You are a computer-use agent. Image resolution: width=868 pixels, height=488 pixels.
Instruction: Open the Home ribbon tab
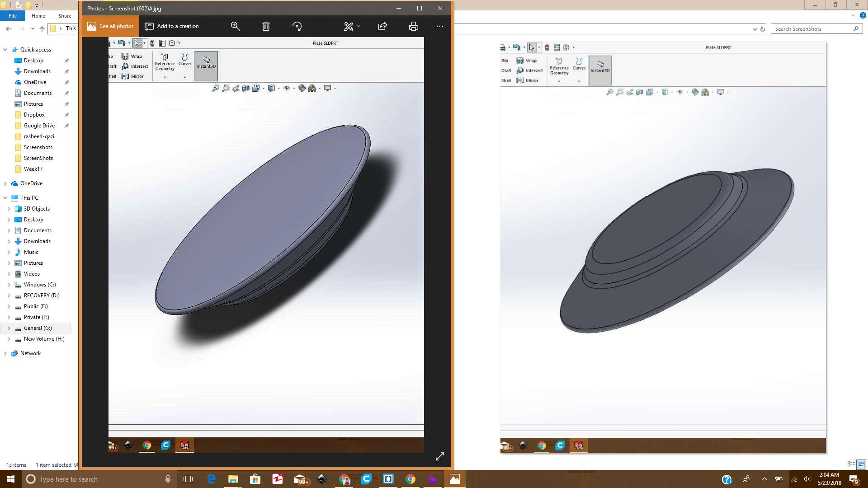(x=38, y=16)
